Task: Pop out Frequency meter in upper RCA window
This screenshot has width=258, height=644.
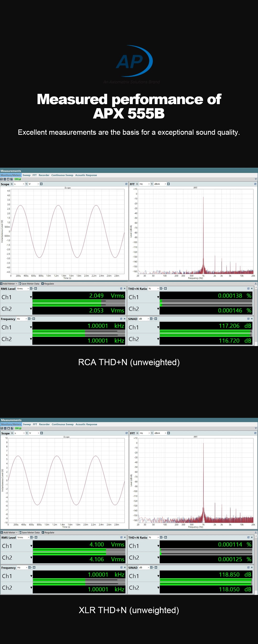Action: [121, 319]
